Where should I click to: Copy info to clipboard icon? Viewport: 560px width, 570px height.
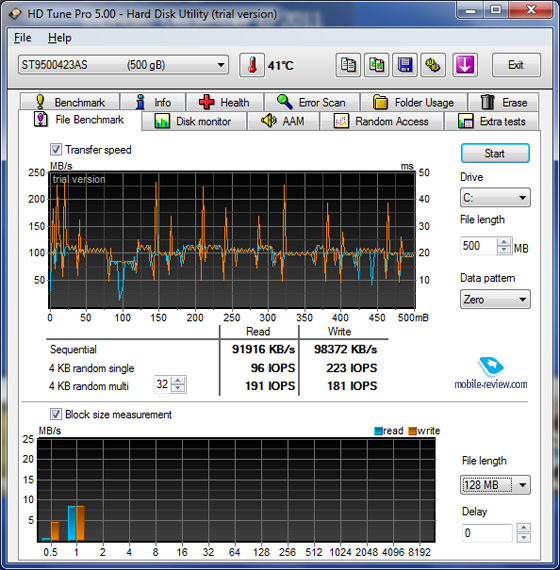pyautogui.click(x=348, y=65)
